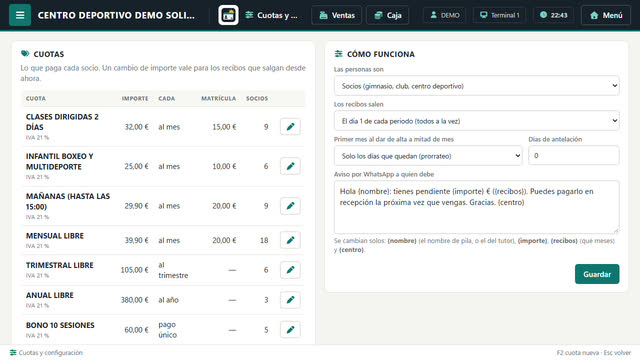Click the 15,00 € matrícula value

click(x=224, y=127)
